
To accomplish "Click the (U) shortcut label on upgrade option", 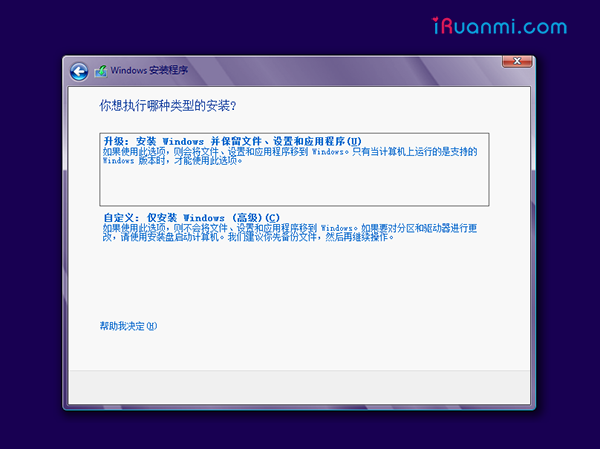I will [353, 141].
